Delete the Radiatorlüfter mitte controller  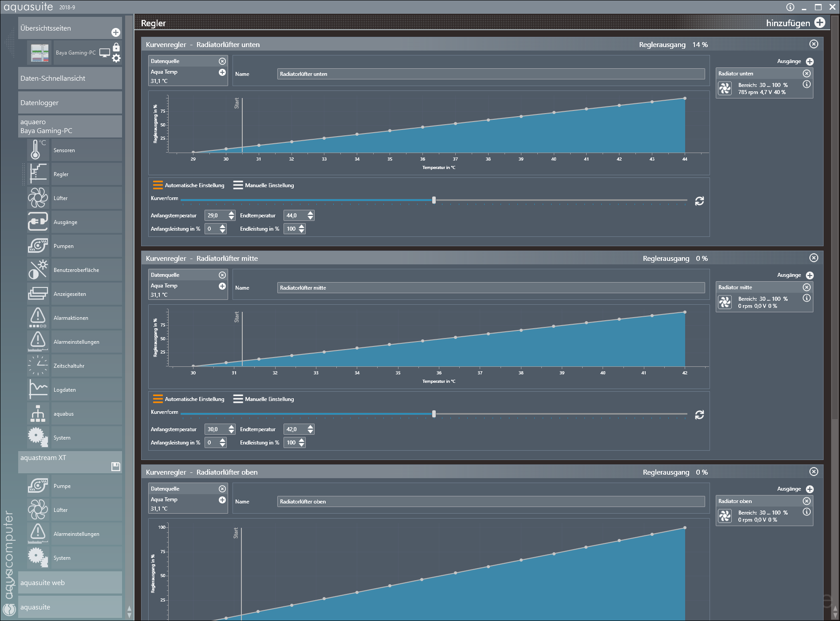814,258
